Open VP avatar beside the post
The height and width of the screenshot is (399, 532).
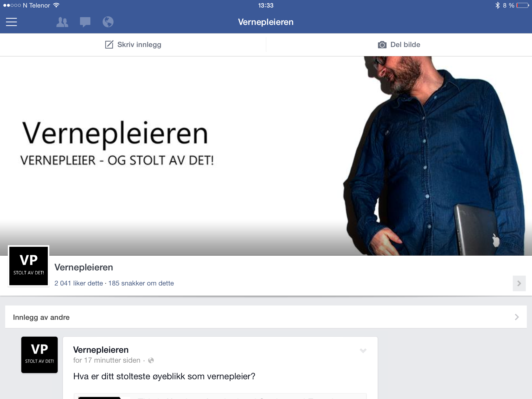tap(39, 355)
